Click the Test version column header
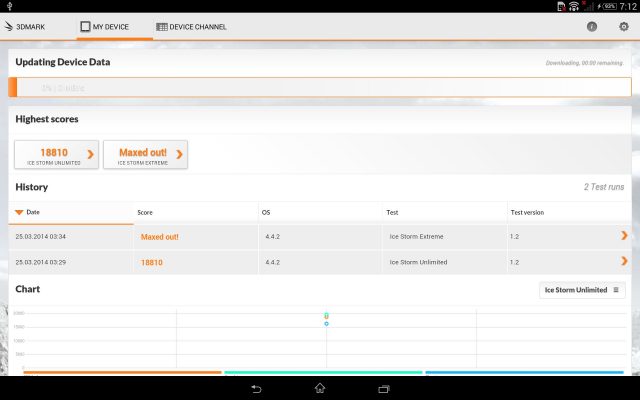Viewport: 640px width, 400px height. [569, 212]
